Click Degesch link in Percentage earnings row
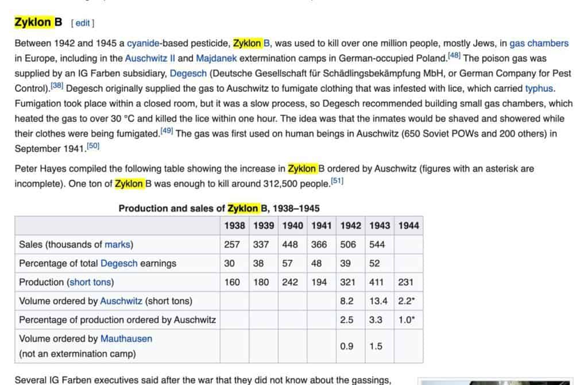 click(x=119, y=263)
